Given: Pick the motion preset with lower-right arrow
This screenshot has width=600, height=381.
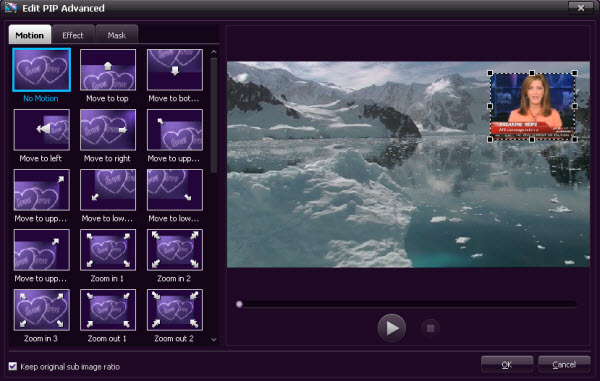Looking at the screenshot, I should tap(175, 190).
